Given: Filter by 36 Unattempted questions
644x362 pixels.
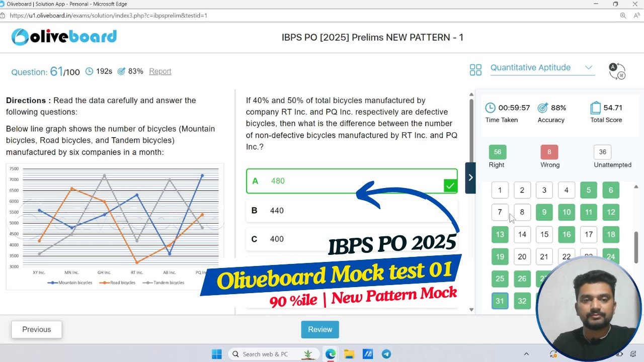Looking at the screenshot, I should pyautogui.click(x=602, y=152).
